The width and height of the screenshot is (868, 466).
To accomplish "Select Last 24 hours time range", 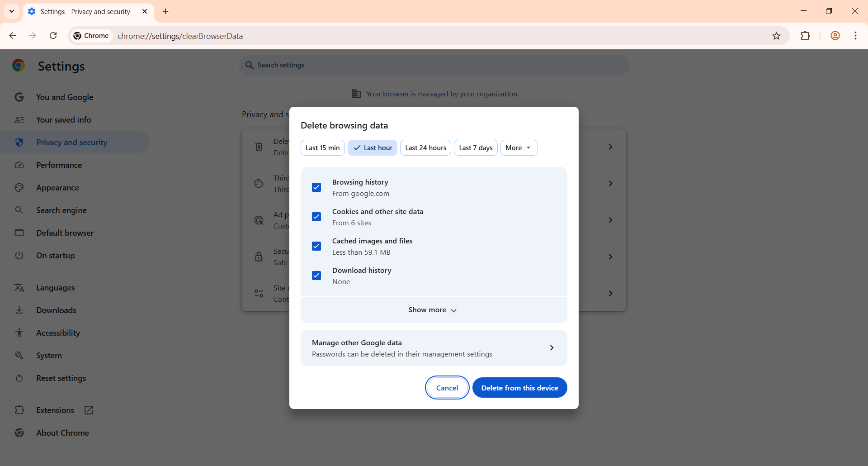I will [425, 148].
